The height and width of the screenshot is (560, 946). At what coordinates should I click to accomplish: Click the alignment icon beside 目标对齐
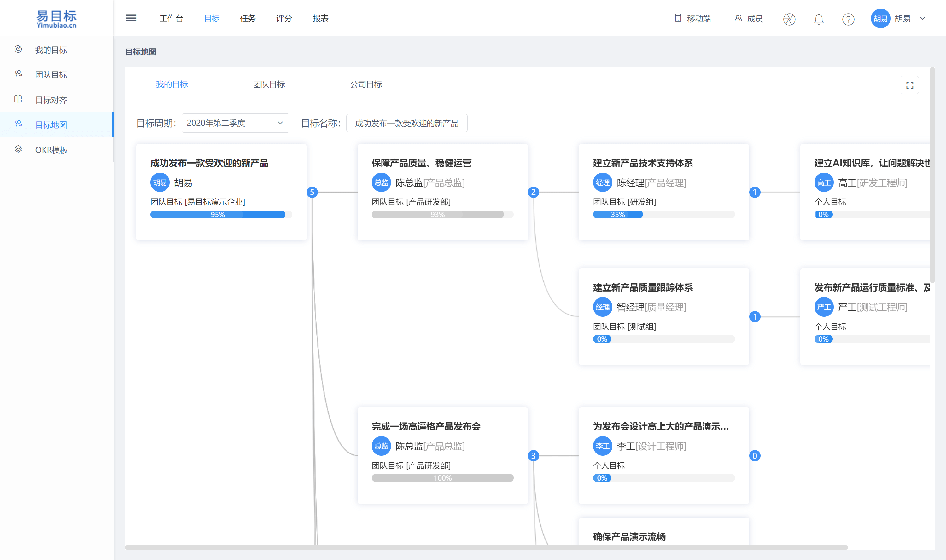pyautogui.click(x=18, y=99)
